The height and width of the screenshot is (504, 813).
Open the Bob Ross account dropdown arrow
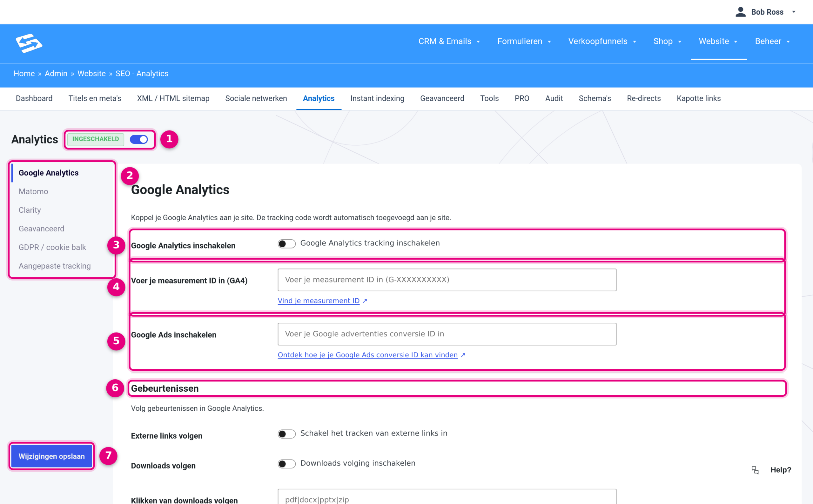tap(794, 12)
